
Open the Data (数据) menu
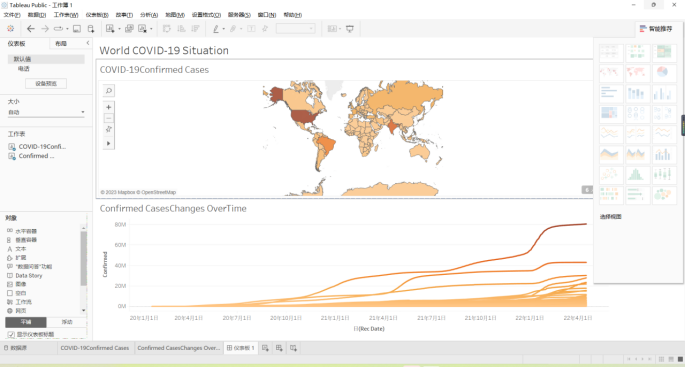tap(37, 15)
